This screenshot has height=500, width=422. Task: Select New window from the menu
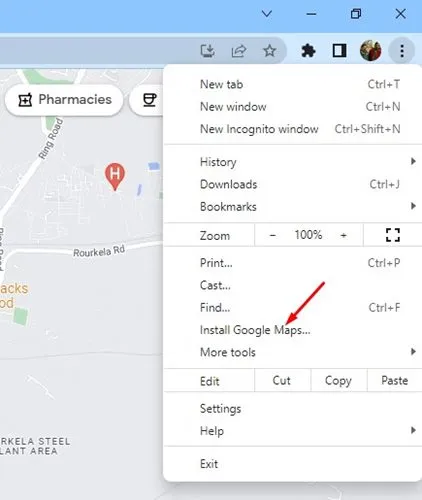(x=293, y=107)
